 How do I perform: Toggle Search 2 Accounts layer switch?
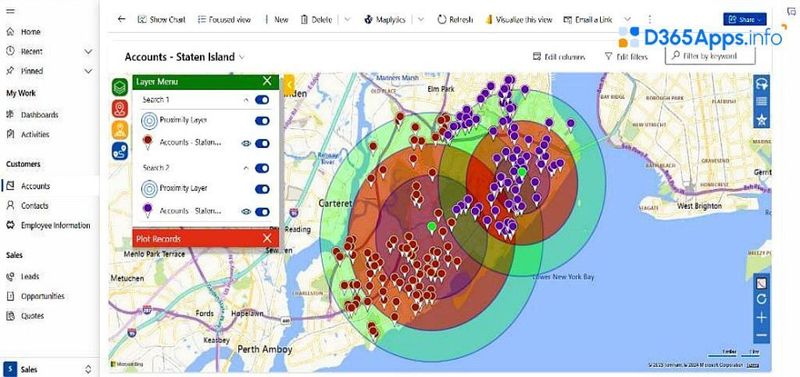tap(262, 212)
